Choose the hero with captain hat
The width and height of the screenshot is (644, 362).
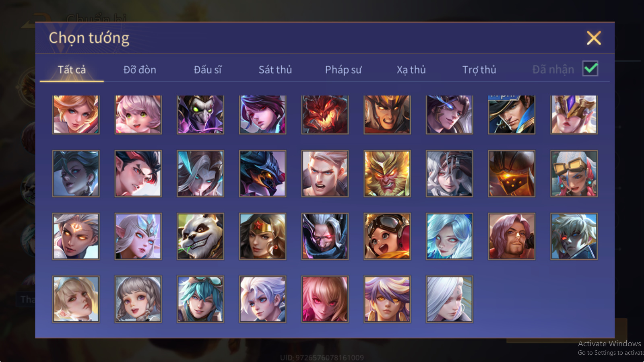tap(512, 114)
